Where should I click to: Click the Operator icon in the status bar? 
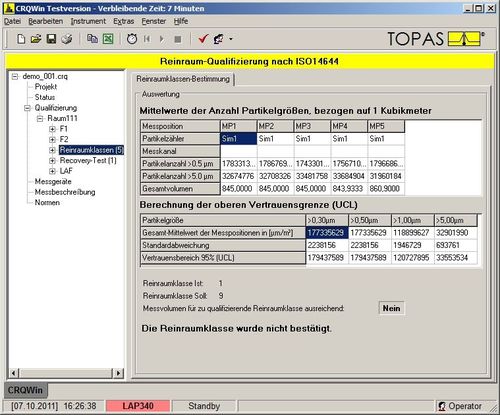pyautogui.click(x=442, y=406)
